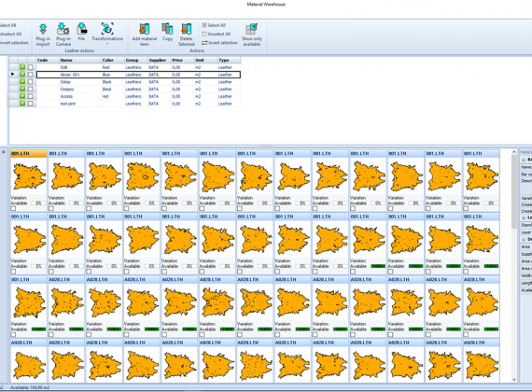Tick the checkbox in the Access row
Image resolution: width=532 pixels, height=392 pixels.
click(30, 96)
